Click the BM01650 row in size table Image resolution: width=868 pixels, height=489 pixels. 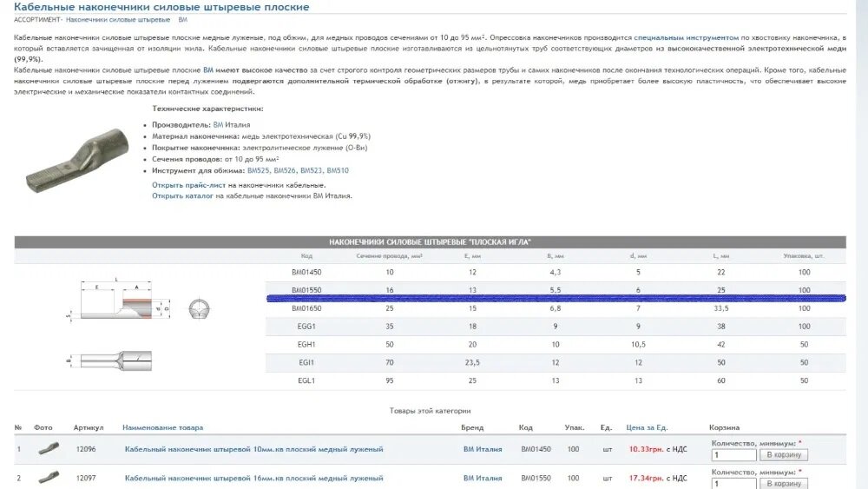tap(556, 308)
